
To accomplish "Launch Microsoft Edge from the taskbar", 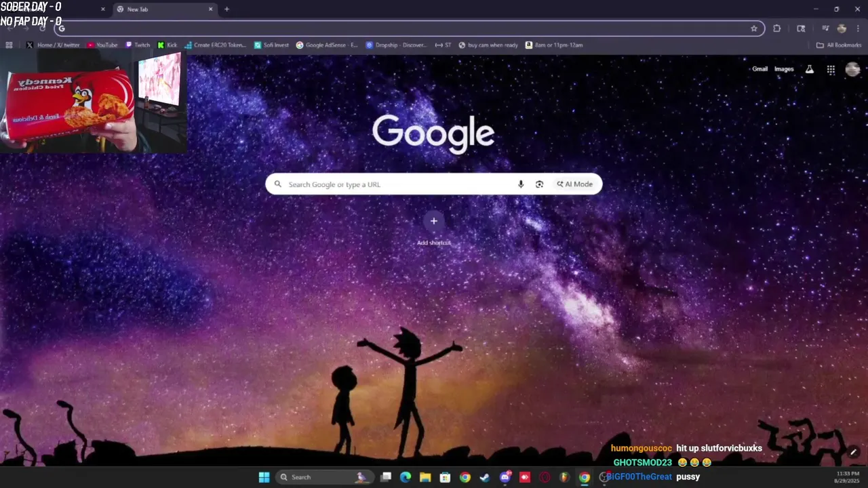I will tap(406, 477).
